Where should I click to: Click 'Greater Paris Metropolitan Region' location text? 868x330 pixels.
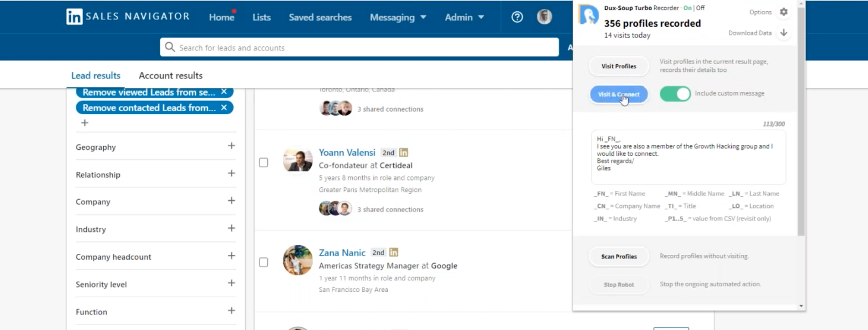click(370, 189)
